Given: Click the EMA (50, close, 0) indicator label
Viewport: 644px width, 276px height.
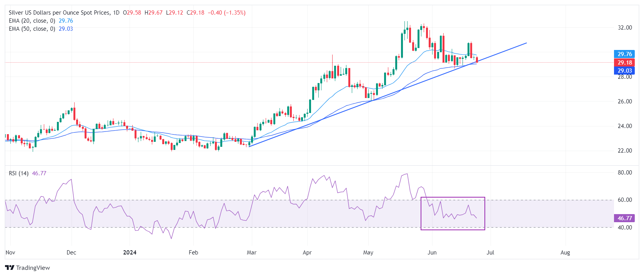Looking at the screenshot, I should (x=32, y=29).
